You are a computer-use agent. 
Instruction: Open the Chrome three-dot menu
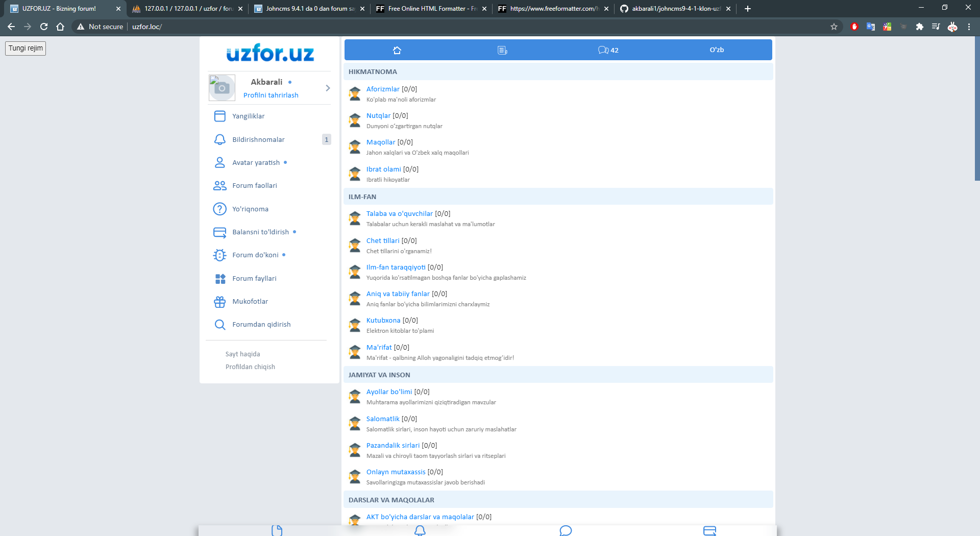969,27
